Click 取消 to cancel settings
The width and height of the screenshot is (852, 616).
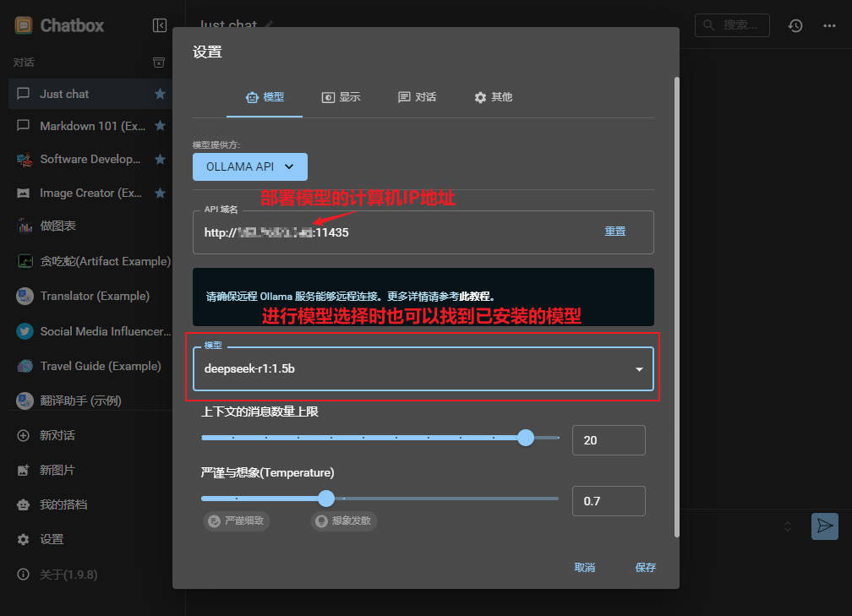click(585, 568)
